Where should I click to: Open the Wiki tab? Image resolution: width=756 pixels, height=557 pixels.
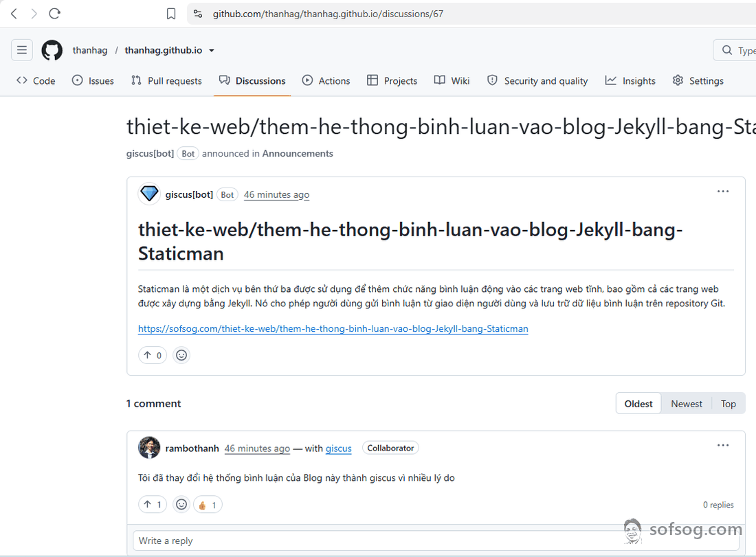(x=452, y=80)
